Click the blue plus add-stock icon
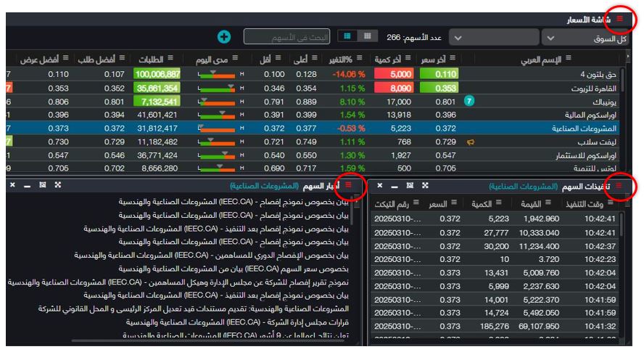 tap(224, 36)
